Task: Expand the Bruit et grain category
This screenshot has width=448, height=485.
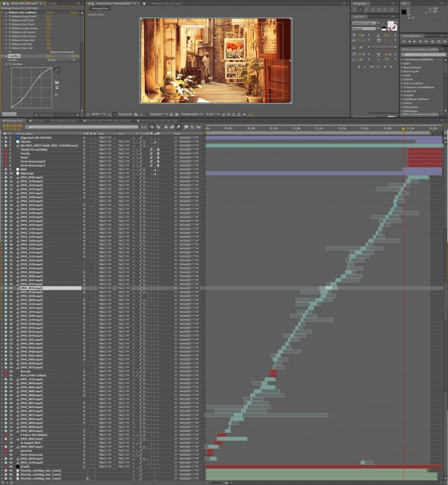Action: [402, 72]
